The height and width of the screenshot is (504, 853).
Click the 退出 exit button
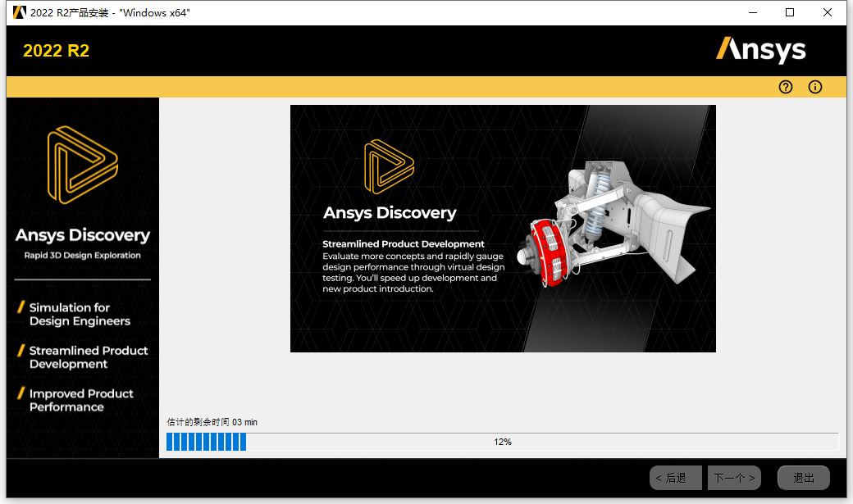point(804,478)
